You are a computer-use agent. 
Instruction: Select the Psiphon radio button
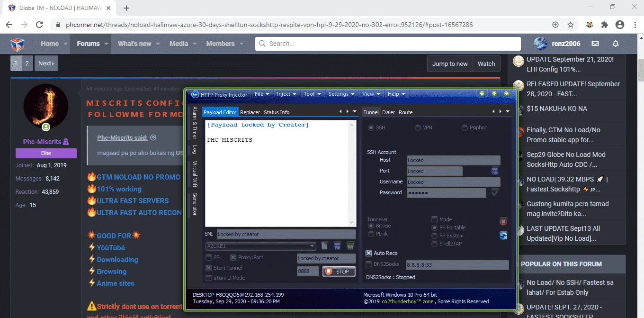point(465,128)
